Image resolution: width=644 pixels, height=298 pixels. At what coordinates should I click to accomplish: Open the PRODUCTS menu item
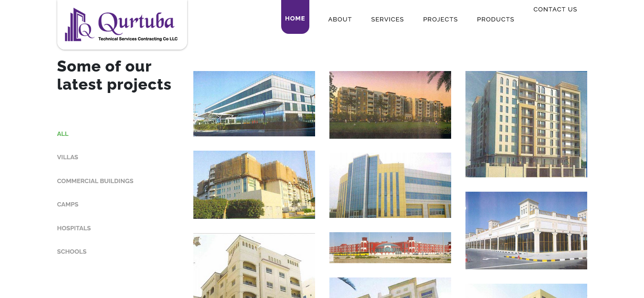[x=496, y=20]
